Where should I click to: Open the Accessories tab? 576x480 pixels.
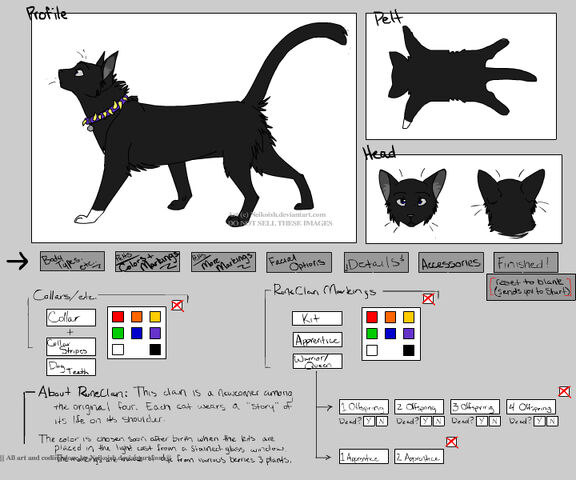[x=451, y=262]
